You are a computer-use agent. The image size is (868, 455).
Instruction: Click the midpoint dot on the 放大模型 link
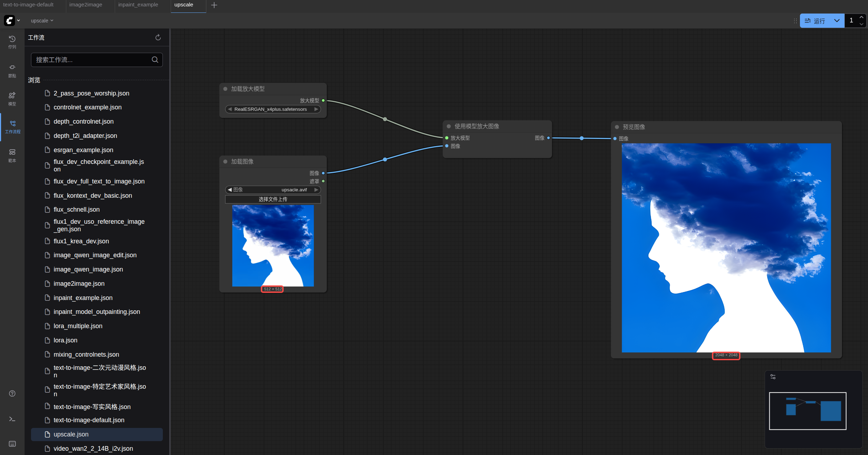385,119
